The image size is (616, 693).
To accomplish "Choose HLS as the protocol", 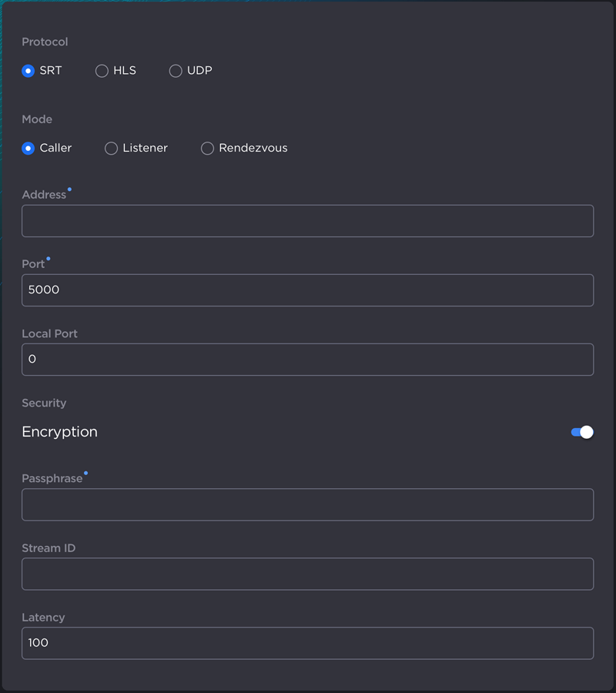I will 102,70.
